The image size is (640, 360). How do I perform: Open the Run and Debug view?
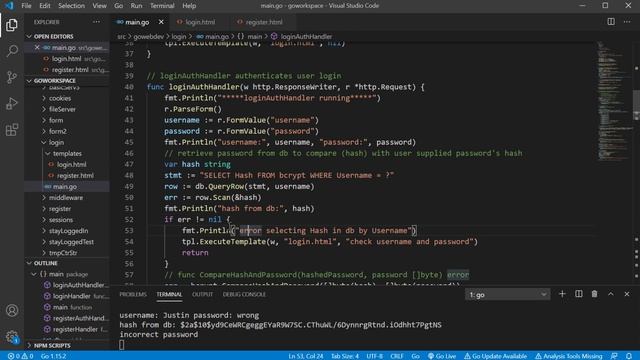(12, 103)
